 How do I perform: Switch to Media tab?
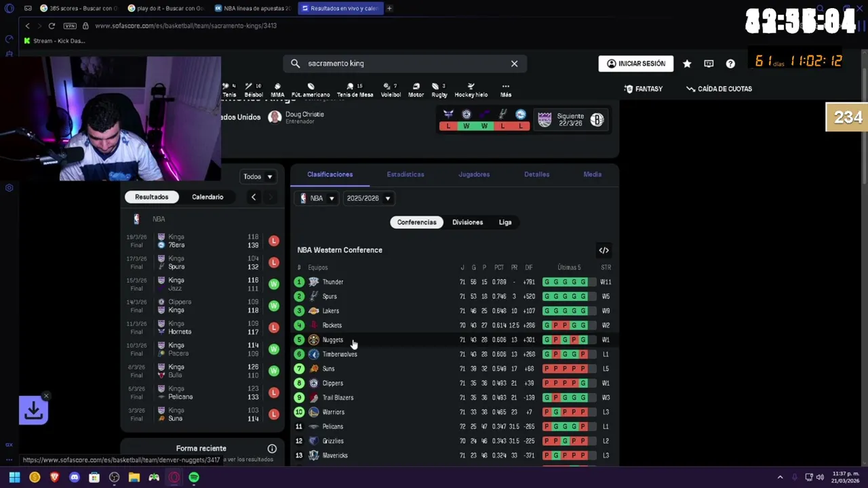click(x=593, y=175)
